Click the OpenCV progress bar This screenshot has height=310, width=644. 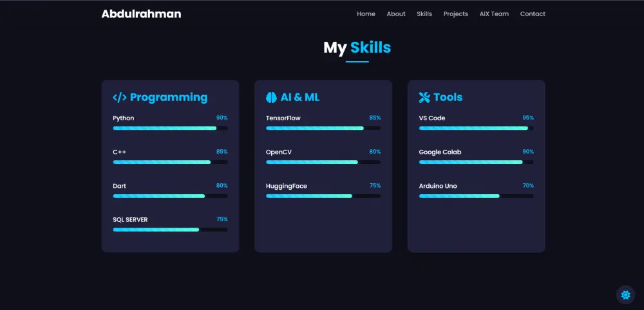(x=323, y=162)
